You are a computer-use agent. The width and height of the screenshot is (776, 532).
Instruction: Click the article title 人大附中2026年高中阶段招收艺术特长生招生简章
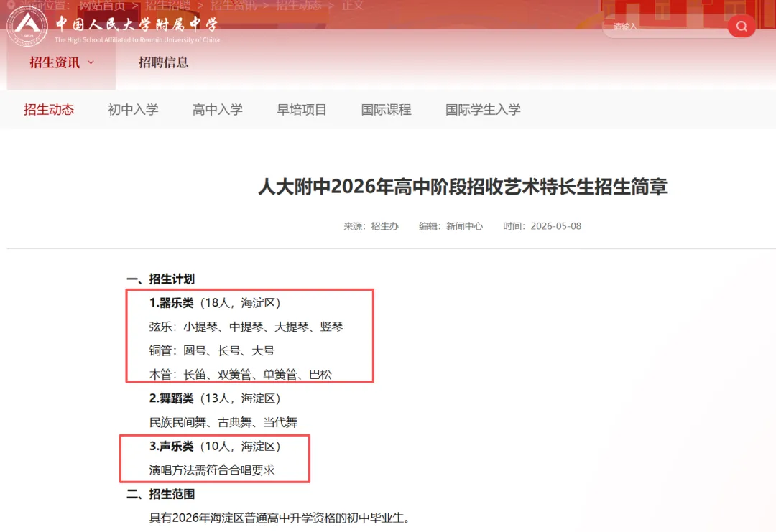pos(463,187)
